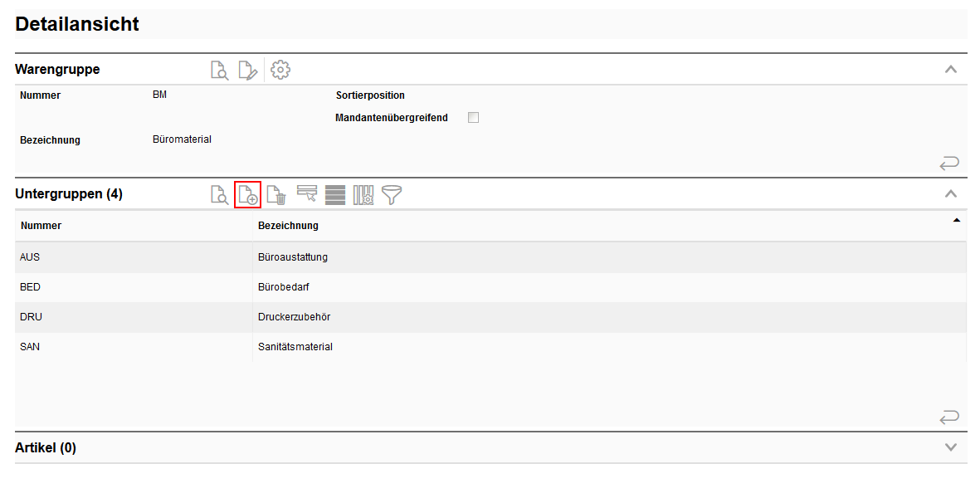
Task: Sort table by Bezeichnung column header
Action: [288, 226]
